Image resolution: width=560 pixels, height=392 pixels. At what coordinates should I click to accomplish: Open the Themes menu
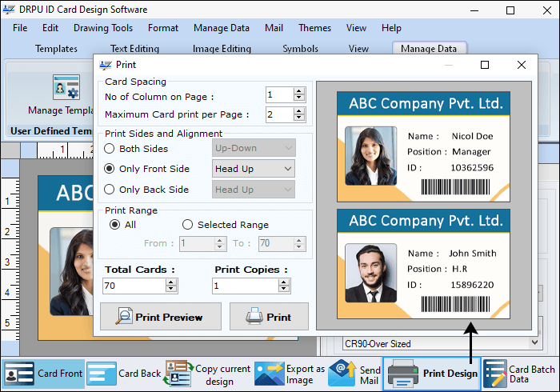(314, 28)
